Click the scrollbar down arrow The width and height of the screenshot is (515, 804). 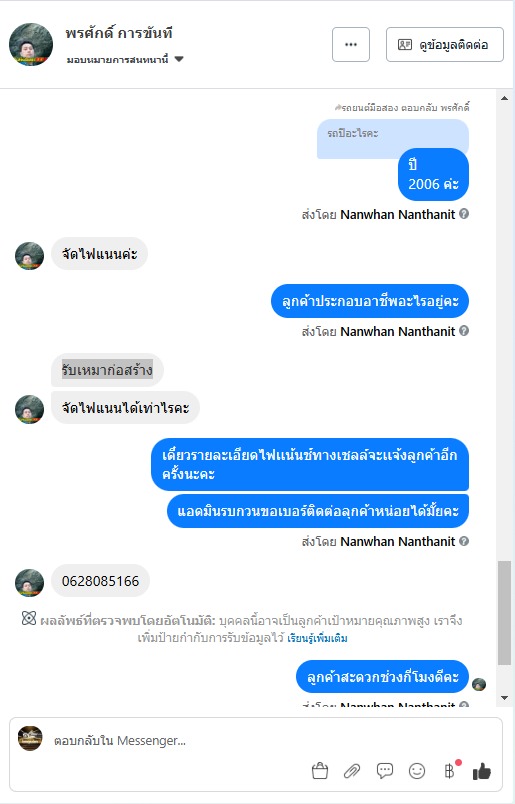(504, 698)
